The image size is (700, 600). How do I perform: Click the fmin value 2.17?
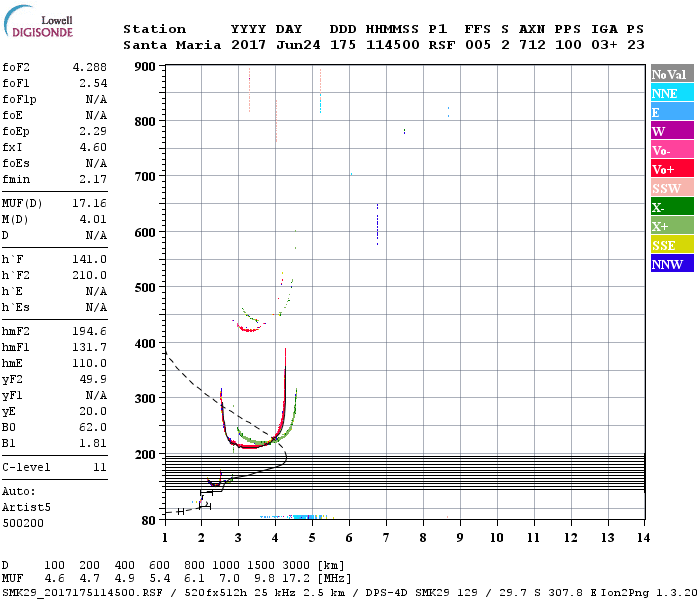coord(93,179)
